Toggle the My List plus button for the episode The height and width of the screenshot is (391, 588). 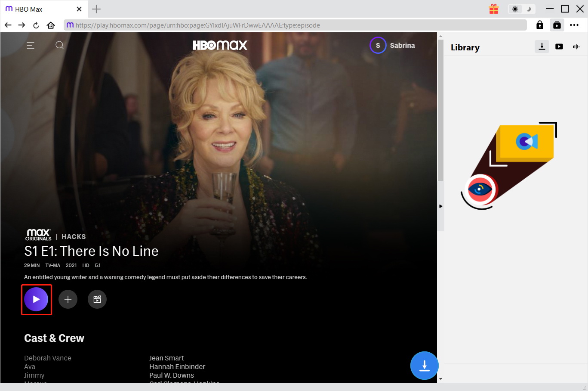68,299
